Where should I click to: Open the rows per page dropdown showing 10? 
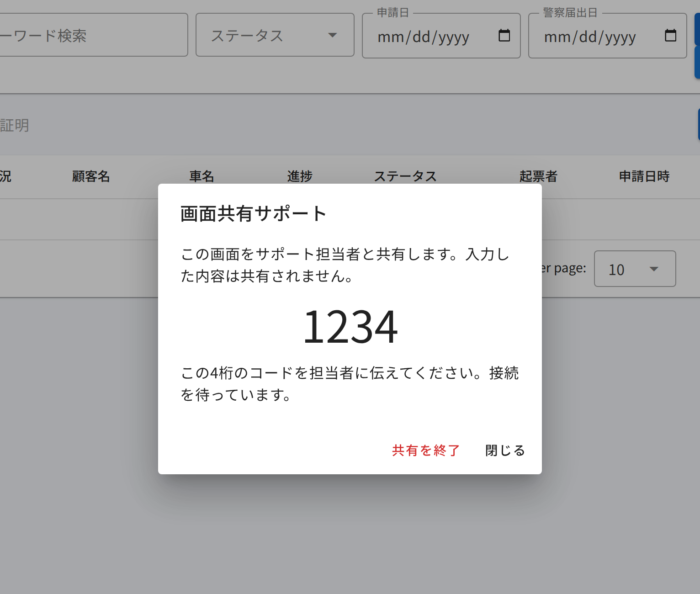(635, 269)
